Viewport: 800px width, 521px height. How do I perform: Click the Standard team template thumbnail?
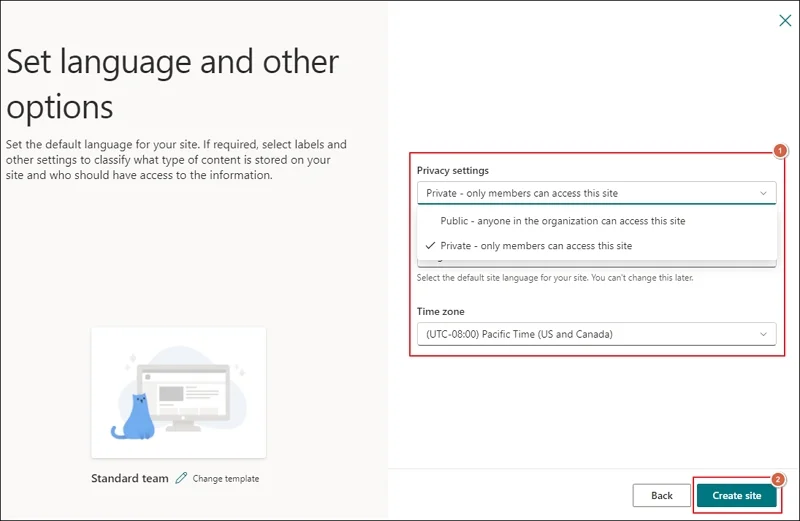coord(179,393)
